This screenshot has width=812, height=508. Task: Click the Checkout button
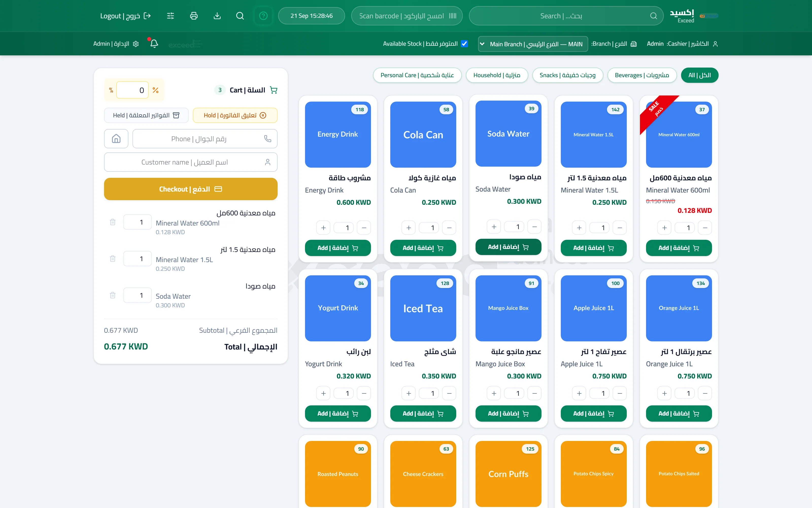191,189
